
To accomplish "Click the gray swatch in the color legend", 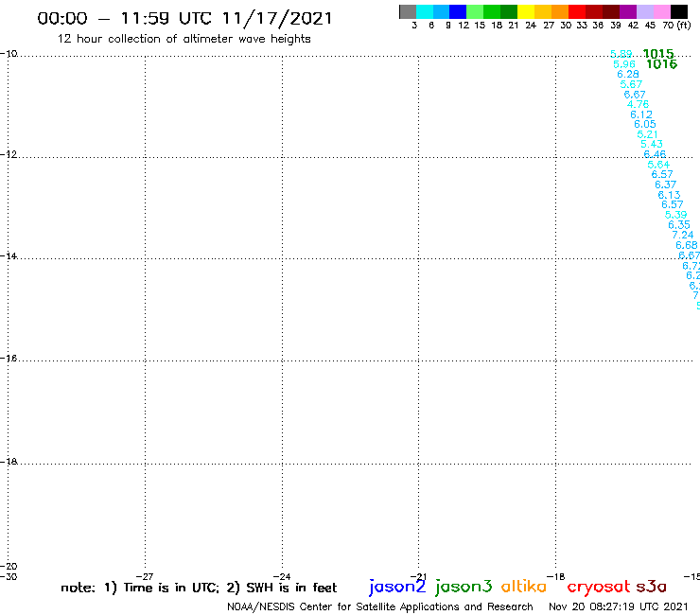I will pyautogui.click(x=408, y=11).
